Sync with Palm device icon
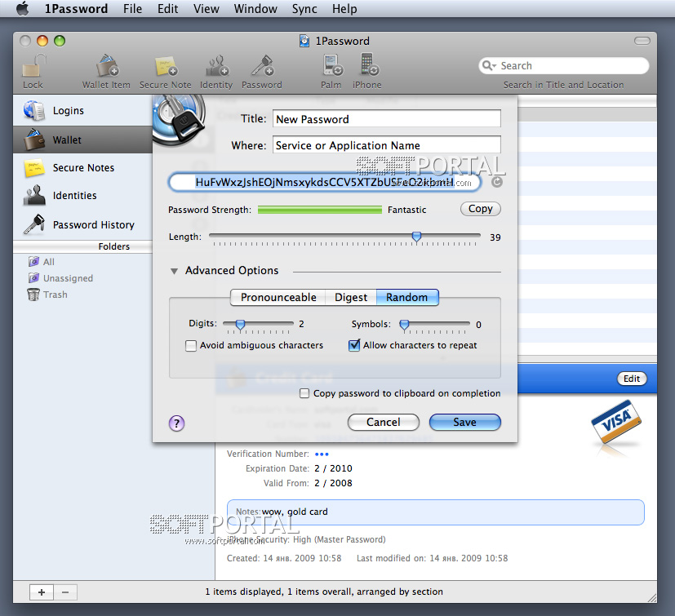This screenshot has height=616, width=675. pyautogui.click(x=331, y=71)
